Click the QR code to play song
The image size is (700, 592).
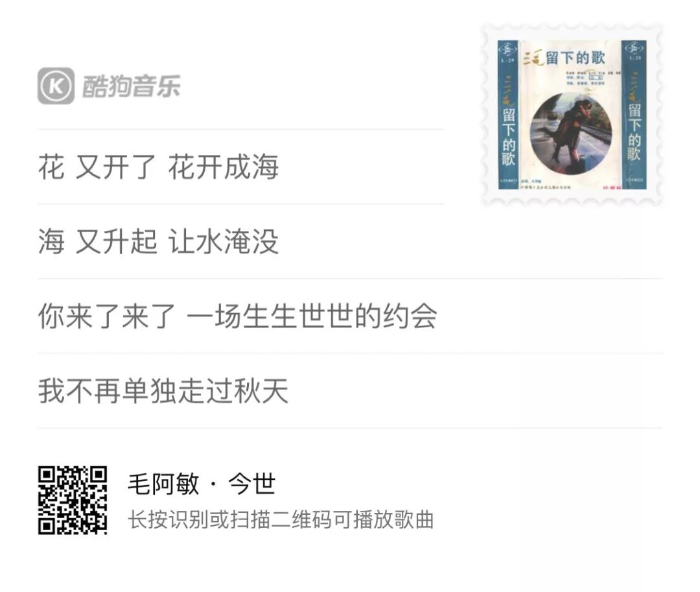[73, 500]
